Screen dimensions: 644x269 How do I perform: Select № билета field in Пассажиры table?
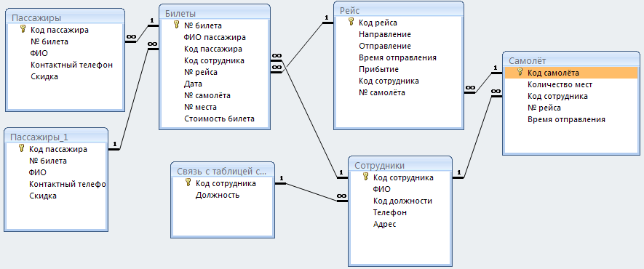(x=49, y=41)
